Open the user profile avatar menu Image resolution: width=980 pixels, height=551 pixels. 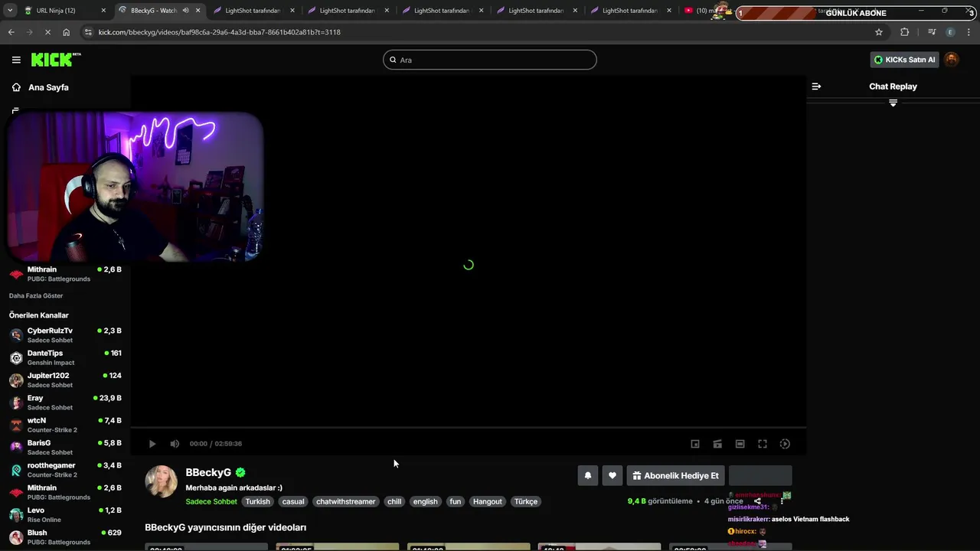pyautogui.click(x=951, y=60)
